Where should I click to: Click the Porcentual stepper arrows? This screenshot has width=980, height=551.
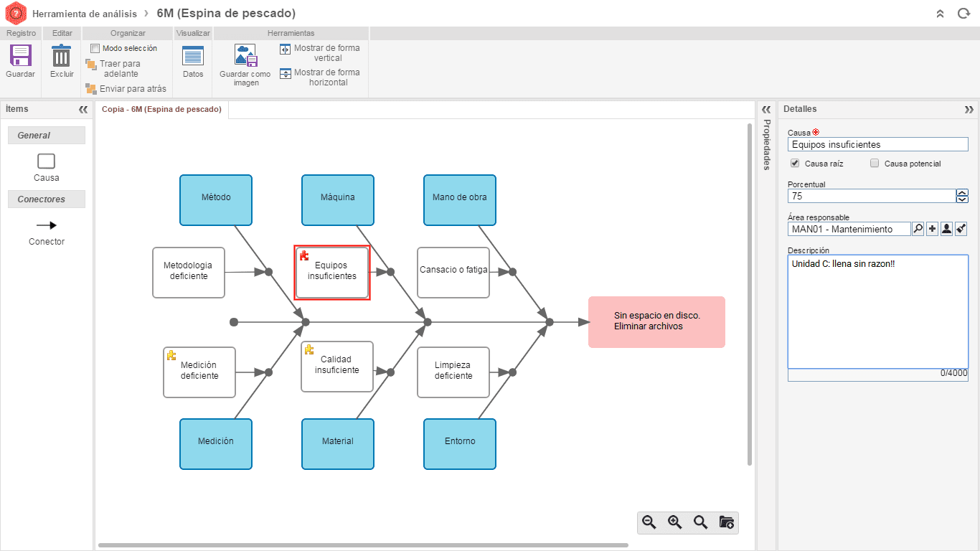click(x=962, y=196)
